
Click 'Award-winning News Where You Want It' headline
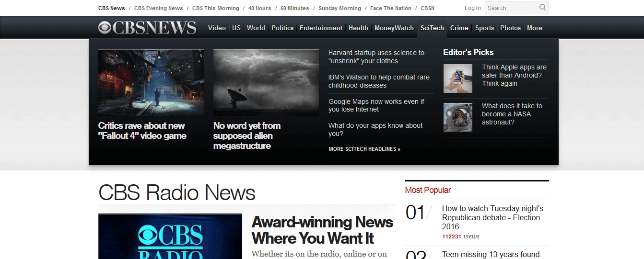322,230
